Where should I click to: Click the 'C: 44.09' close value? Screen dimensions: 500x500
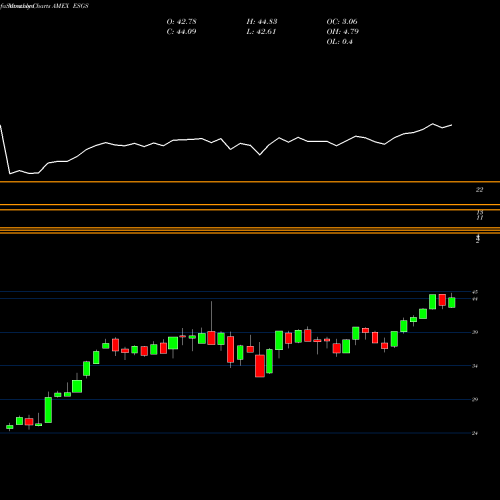click(x=181, y=32)
